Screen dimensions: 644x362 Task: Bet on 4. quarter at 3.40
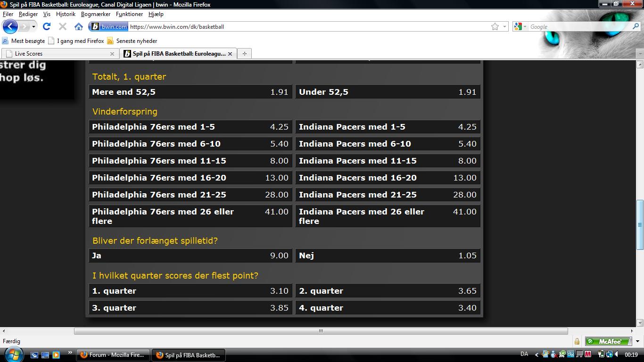click(388, 308)
